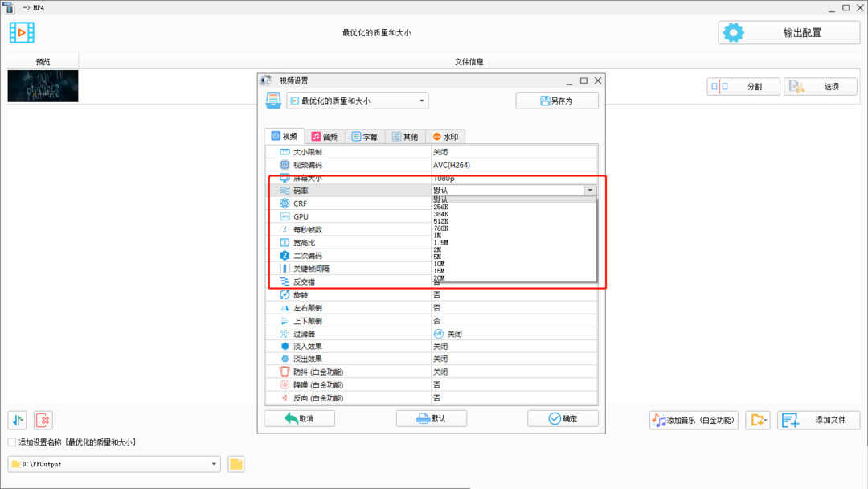Viewport: 868px width, 489px height.
Task: Click the 反交错 row icon
Action: point(285,281)
